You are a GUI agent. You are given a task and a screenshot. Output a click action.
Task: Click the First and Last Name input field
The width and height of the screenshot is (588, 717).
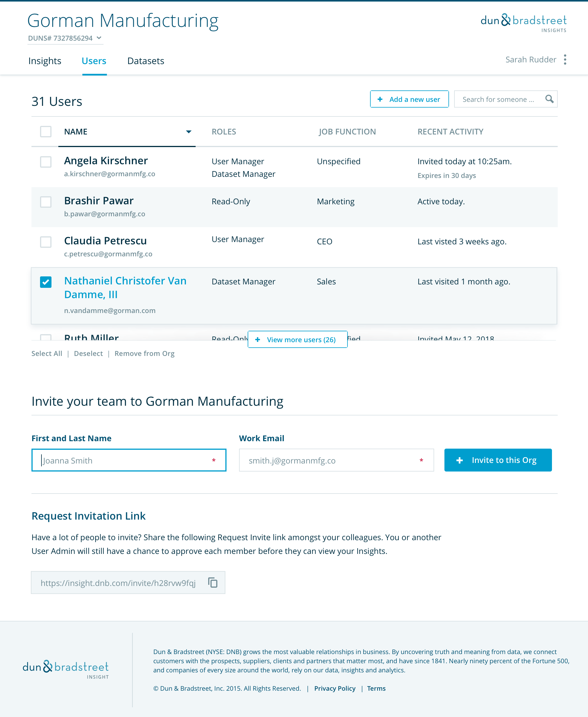129,460
